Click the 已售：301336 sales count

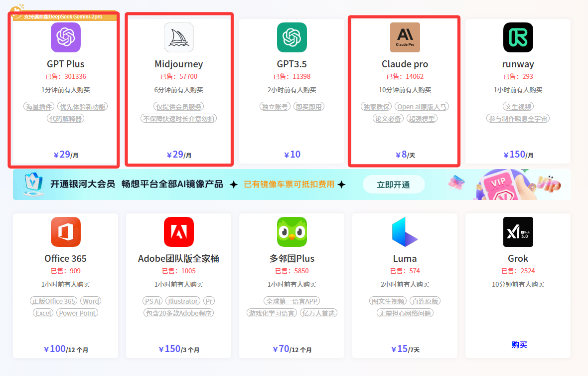pos(66,77)
